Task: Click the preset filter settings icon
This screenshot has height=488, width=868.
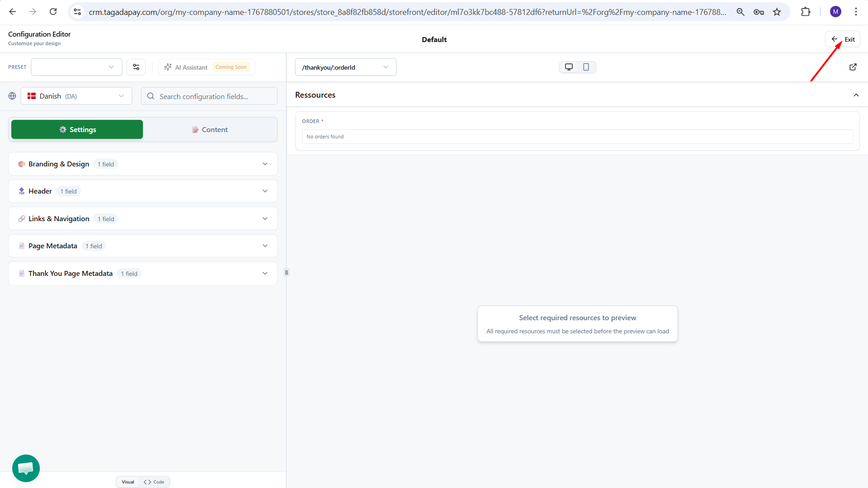Action: pyautogui.click(x=136, y=67)
